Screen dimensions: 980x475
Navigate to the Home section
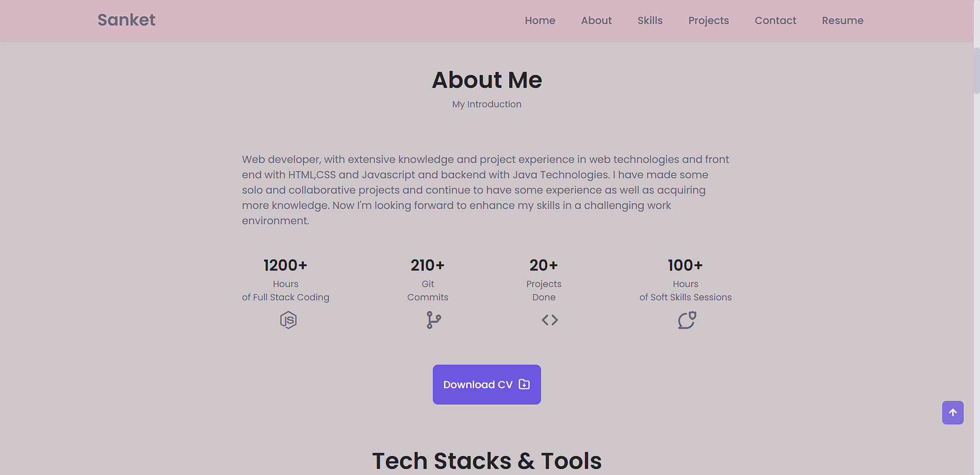540,20
